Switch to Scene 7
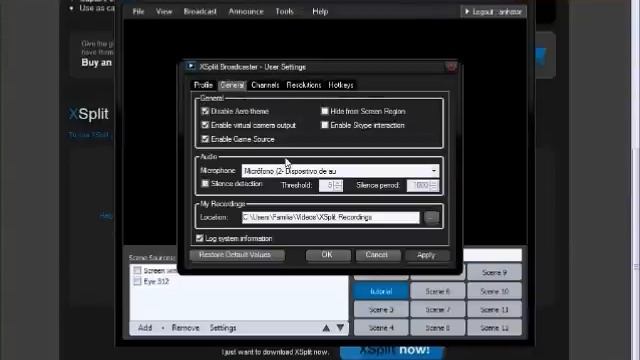The image size is (640, 360). click(x=438, y=310)
